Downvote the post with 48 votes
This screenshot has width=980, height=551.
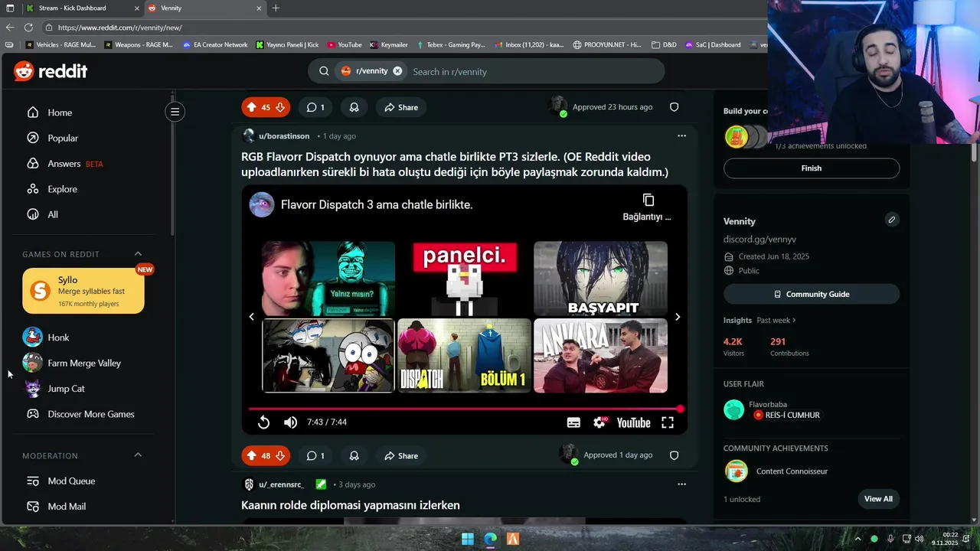pos(280,455)
